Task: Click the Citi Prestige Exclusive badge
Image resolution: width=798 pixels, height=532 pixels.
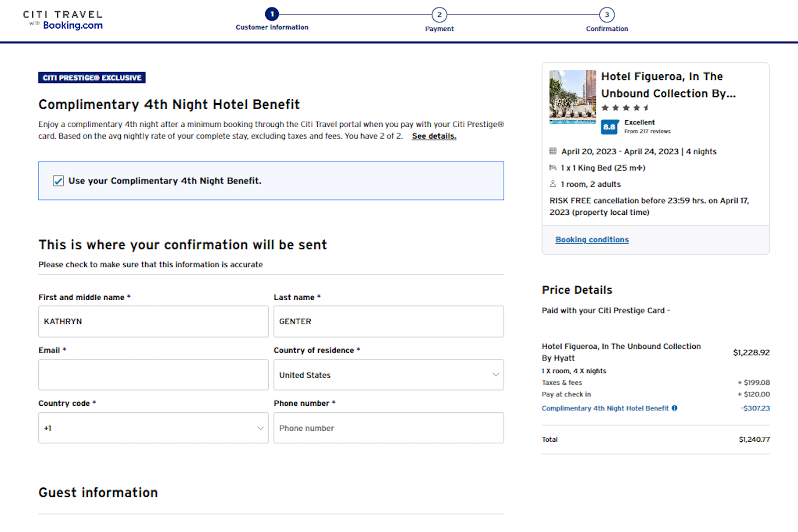Action: point(92,78)
